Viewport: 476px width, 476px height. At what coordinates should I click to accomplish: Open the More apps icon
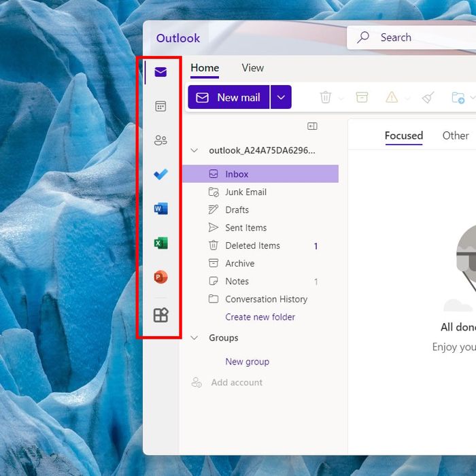(x=160, y=315)
